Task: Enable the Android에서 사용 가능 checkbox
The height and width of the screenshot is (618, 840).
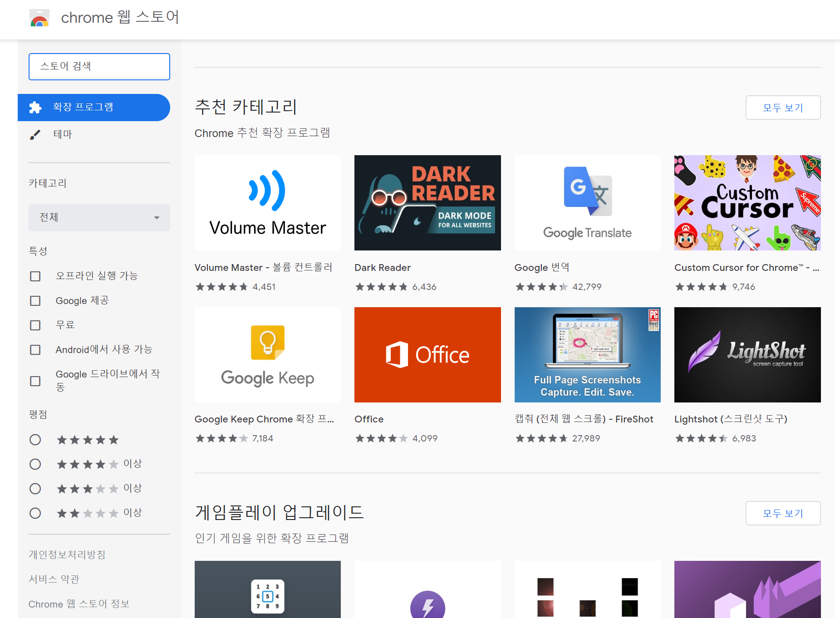Action: click(35, 350)
